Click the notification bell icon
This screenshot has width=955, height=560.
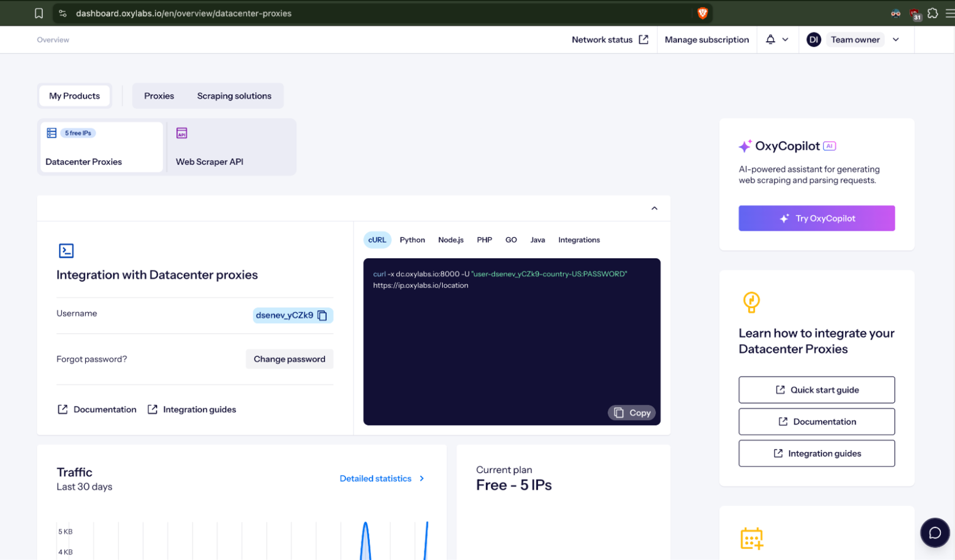770,39
